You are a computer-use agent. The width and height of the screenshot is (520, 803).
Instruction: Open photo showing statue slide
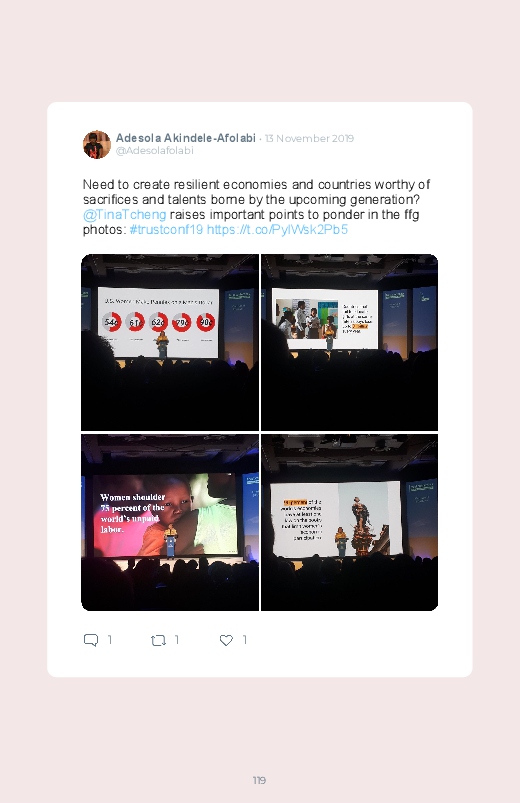click(x=349, y=522)
